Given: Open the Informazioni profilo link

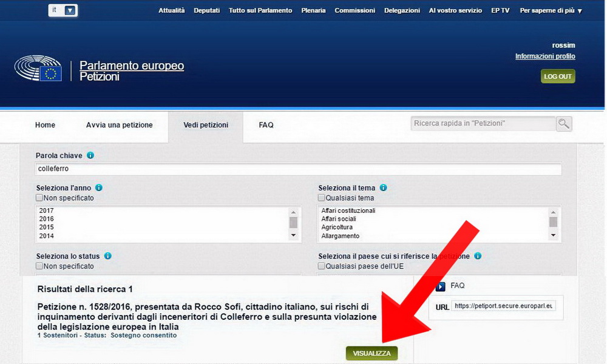Looking at the screenshot, I should (x=545, y=56).
